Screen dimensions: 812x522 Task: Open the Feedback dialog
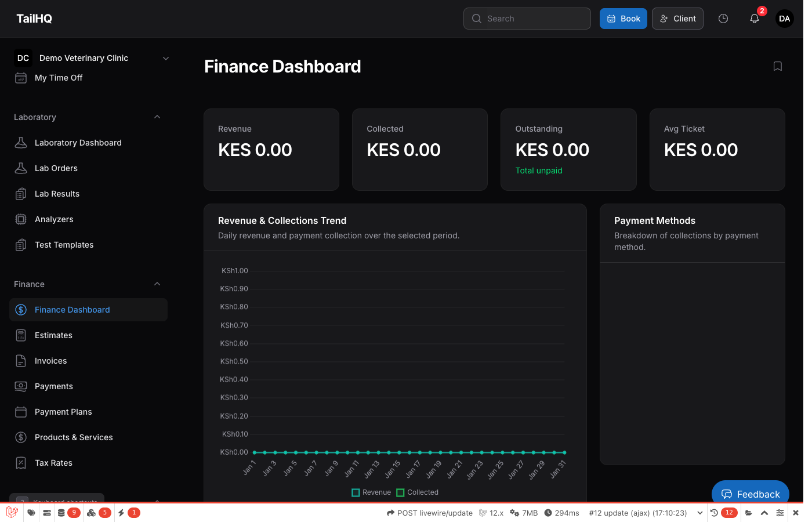tap(751, 494)
